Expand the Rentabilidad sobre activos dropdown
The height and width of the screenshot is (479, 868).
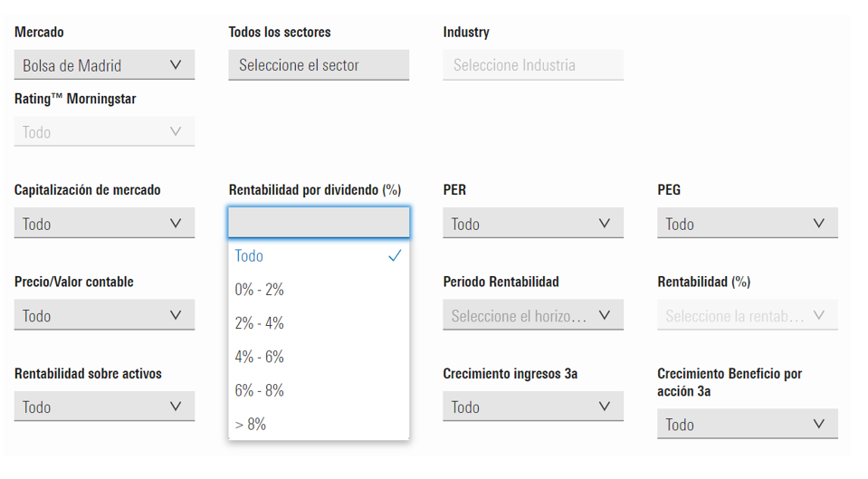tap(104, 407)
